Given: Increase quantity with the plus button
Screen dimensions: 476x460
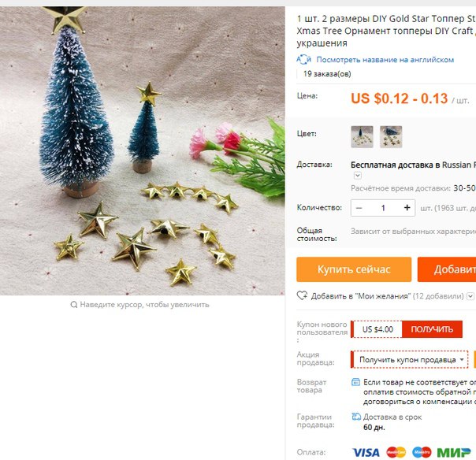Looking at the screenshot, I should click(407, 208).
